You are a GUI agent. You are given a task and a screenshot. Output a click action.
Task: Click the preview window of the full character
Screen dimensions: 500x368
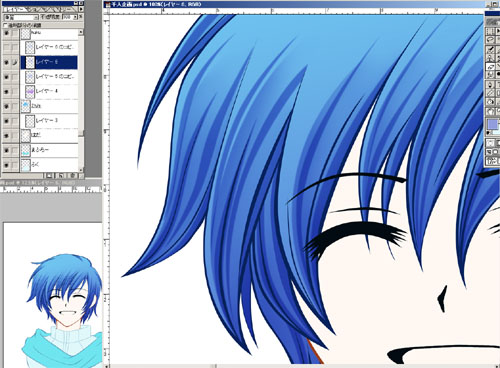point(52,295)
